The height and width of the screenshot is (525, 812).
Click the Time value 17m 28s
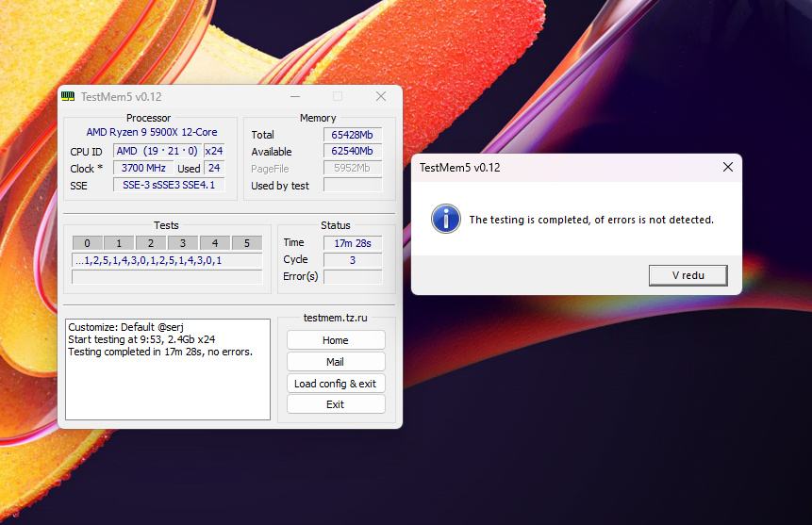(x=353, y=243)
